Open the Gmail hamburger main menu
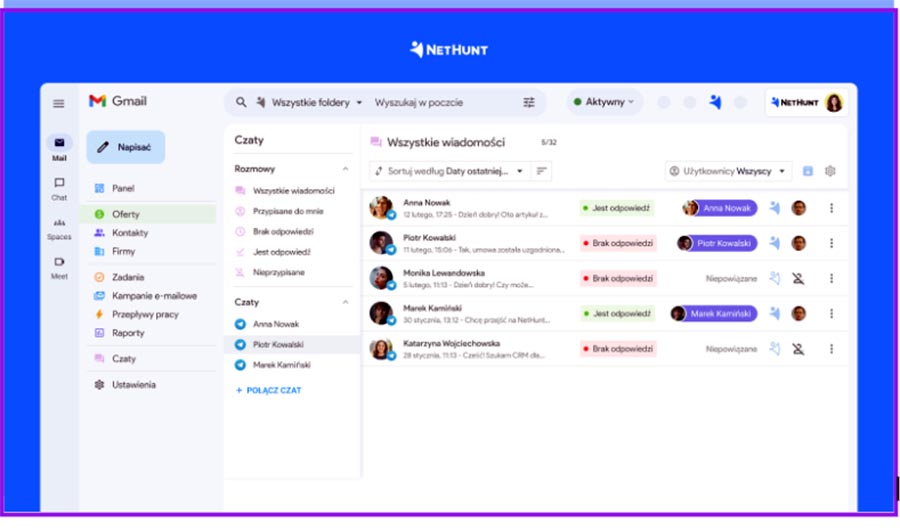 point(59,103)
